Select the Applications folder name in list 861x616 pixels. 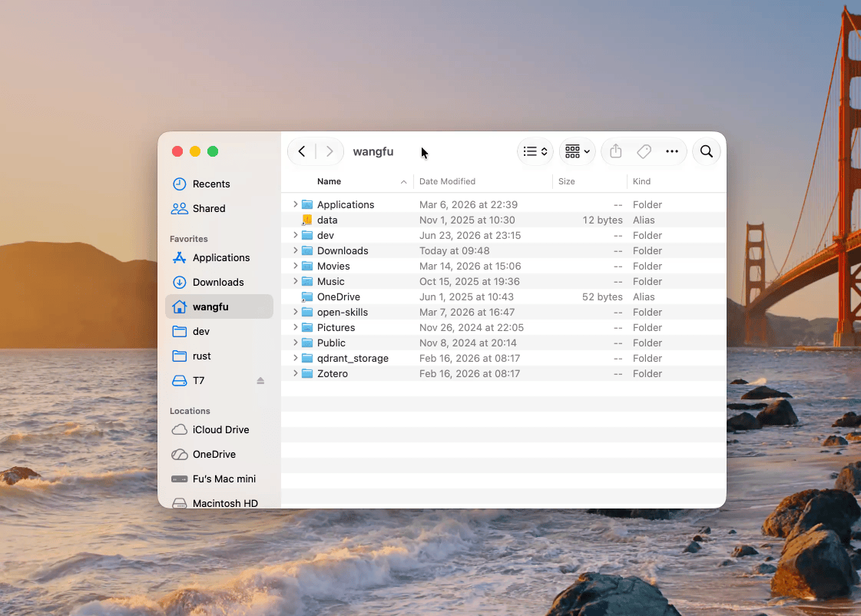point(346,205)
